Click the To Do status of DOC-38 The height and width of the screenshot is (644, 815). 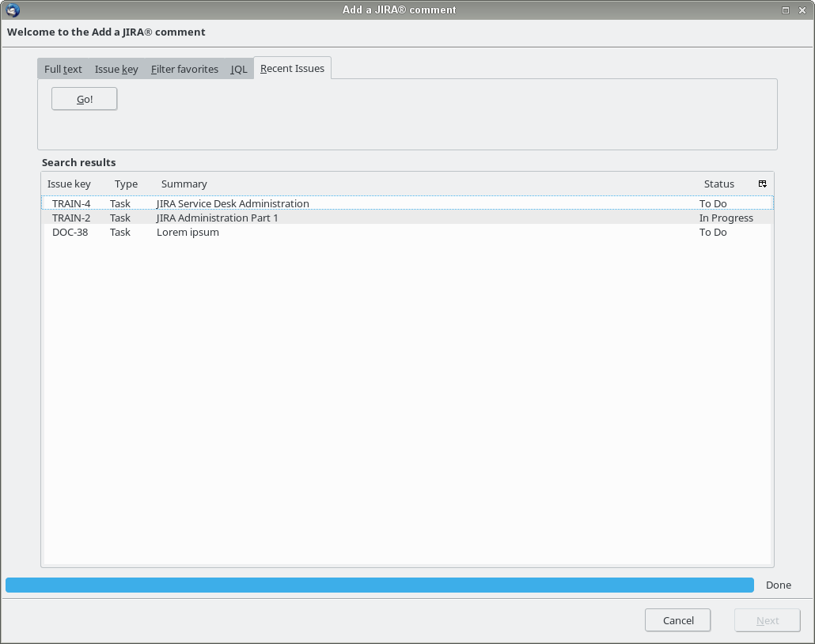coord(713,233)
